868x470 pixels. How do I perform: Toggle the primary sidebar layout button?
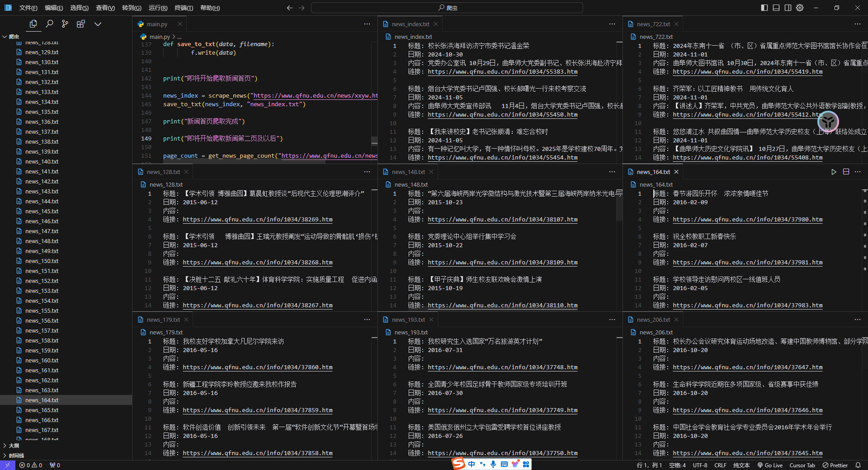coord(764,8)
